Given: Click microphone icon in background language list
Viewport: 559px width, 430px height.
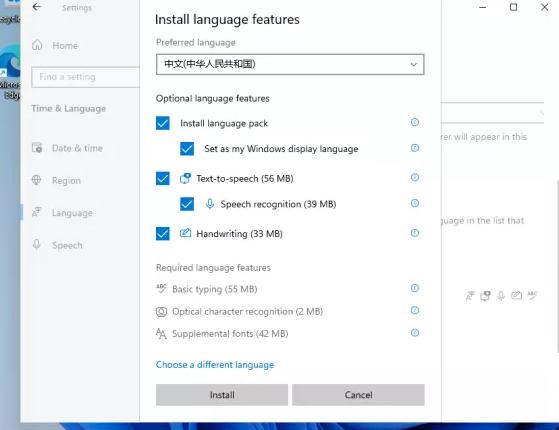Looking at the screenshot, I should coord(501,296).
